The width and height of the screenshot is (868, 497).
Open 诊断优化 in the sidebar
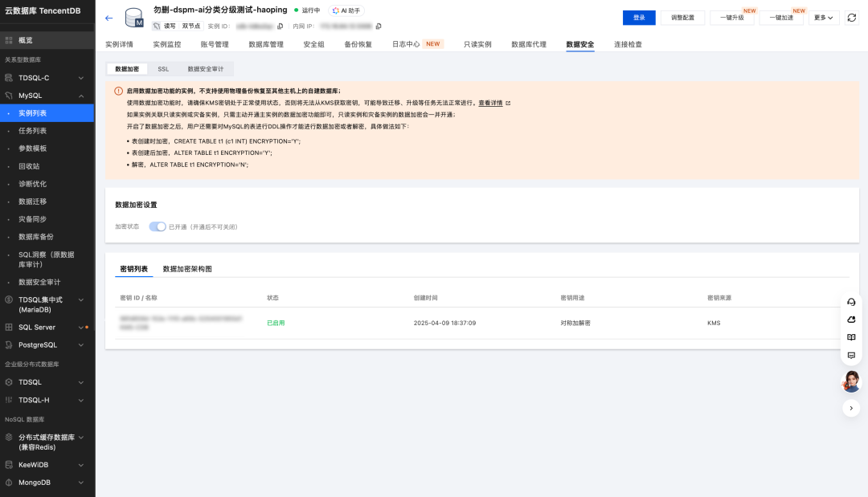coord(33,184)
